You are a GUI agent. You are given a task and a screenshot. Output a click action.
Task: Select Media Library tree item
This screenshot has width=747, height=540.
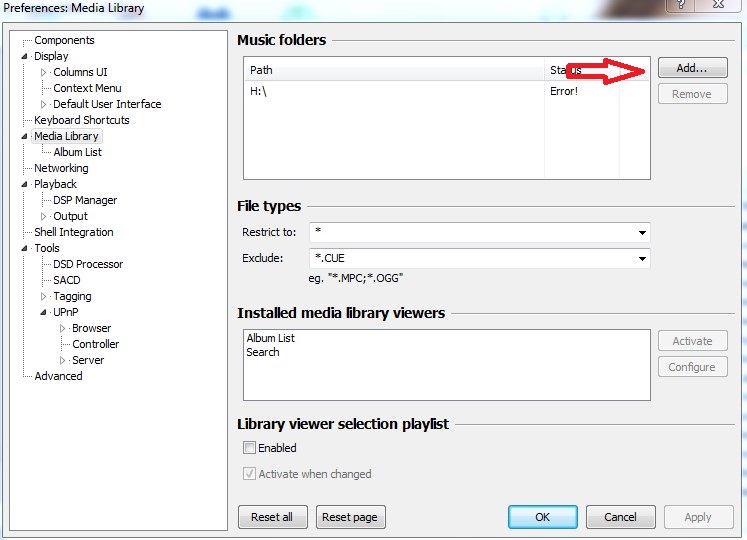point(66,136)
